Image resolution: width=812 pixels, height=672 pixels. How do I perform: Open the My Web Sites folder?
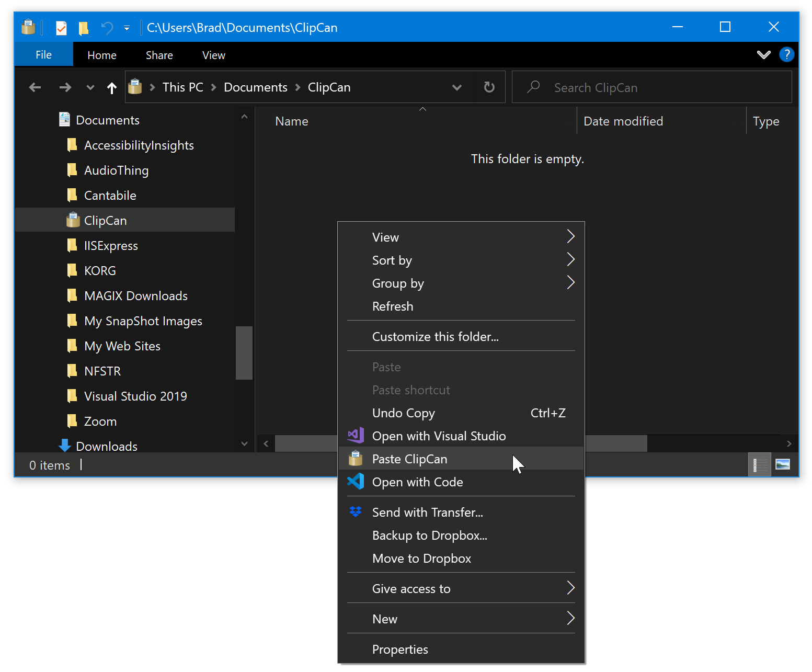click(122, 346)
